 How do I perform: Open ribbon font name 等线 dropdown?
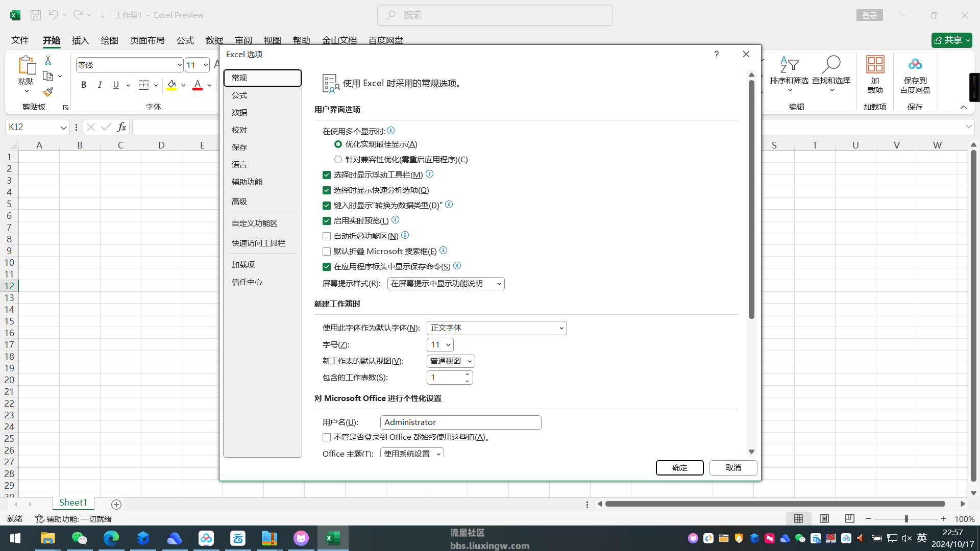coord(180,65)
